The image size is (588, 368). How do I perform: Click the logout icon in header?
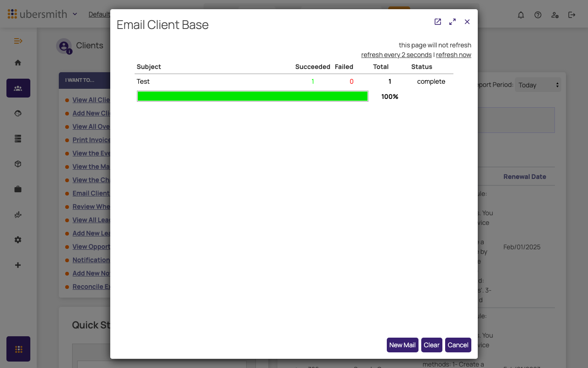572,15
